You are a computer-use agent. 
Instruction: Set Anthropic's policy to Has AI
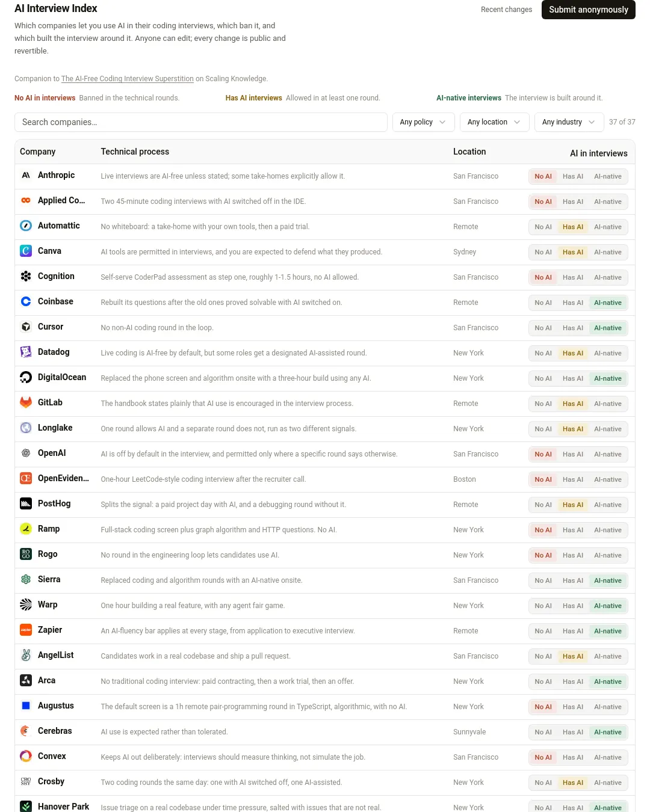click(x=573, y=176)
